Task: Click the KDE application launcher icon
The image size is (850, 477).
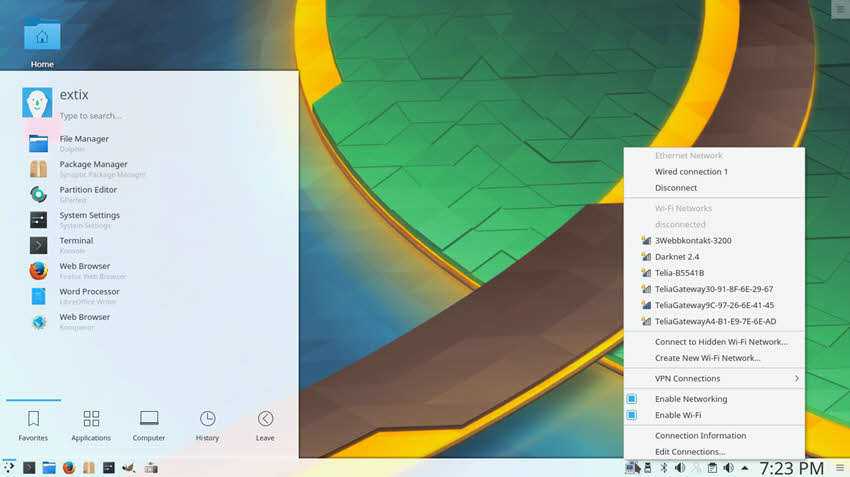Action: 9,467
